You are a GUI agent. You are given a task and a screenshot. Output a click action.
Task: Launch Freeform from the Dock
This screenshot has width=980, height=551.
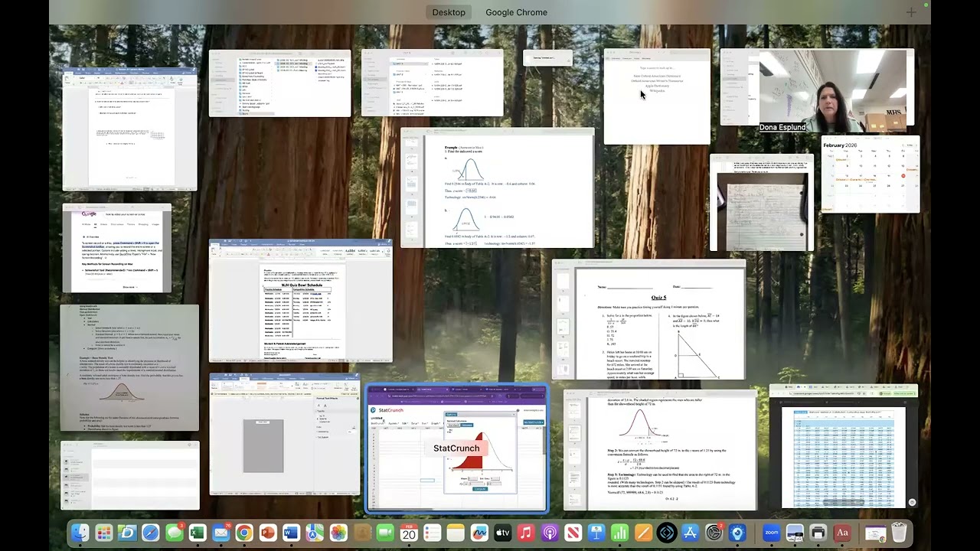point(479,533)
